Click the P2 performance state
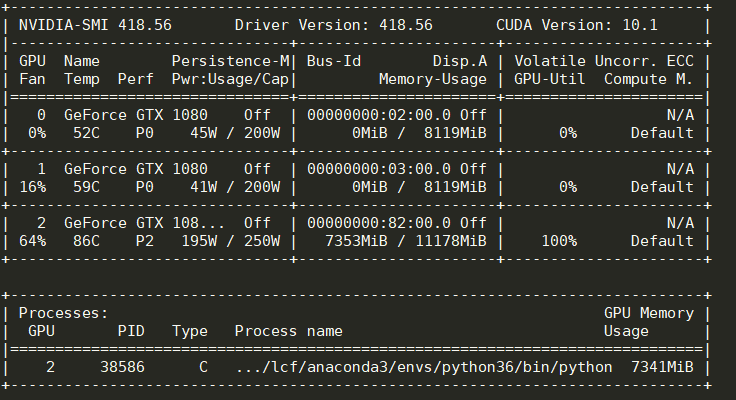 point(145,240)
